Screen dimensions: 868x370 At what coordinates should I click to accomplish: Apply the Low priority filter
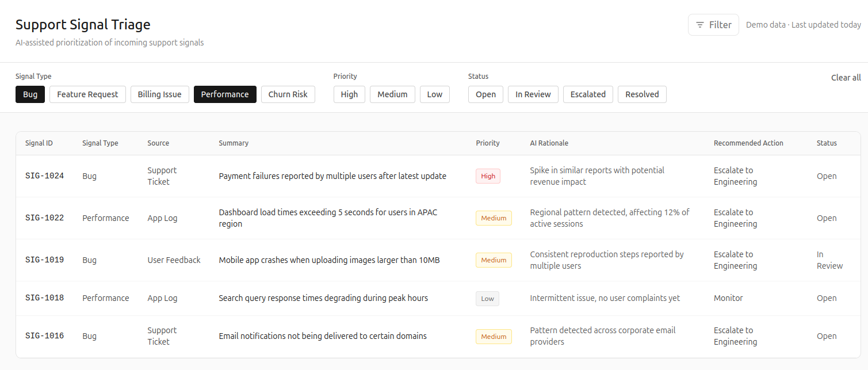(x=434, y=94)
